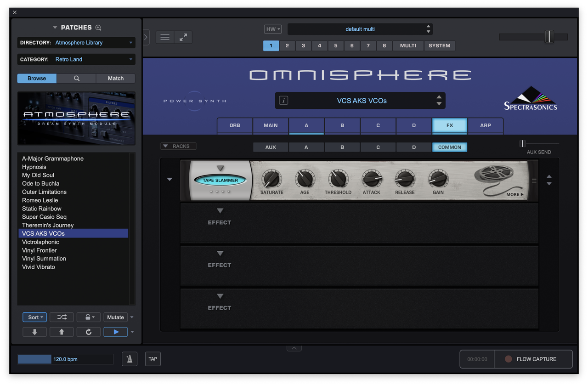Screen dimensions: 588x385
Task: Open the audition play options arrow
Action: click(x=132, y=332)
